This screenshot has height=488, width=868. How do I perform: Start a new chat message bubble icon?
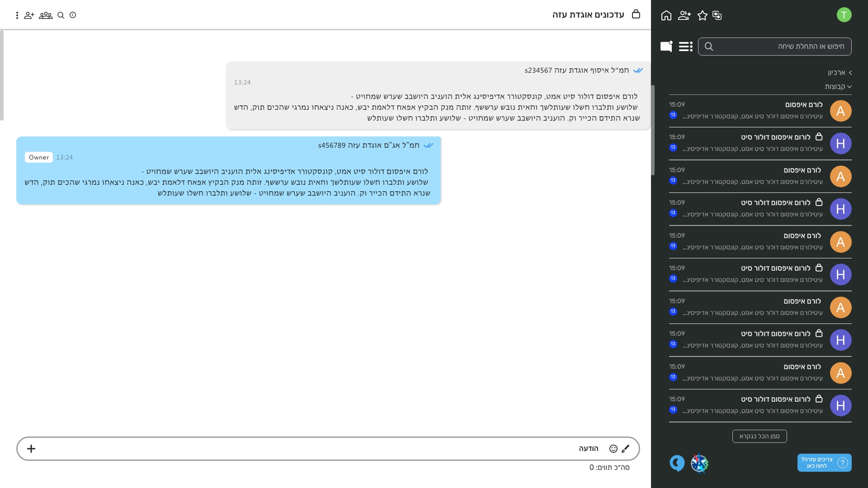coord(666,46)
